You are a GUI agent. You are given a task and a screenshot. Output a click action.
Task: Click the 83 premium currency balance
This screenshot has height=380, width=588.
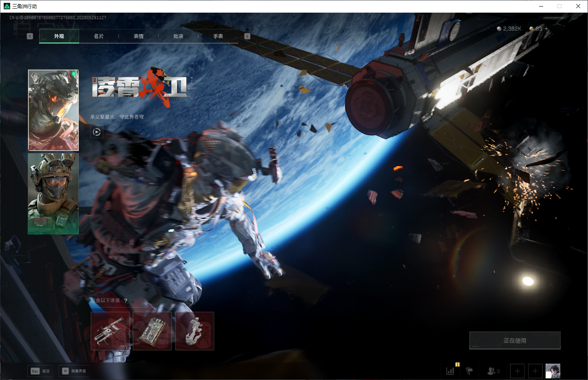tap(539, 29)
